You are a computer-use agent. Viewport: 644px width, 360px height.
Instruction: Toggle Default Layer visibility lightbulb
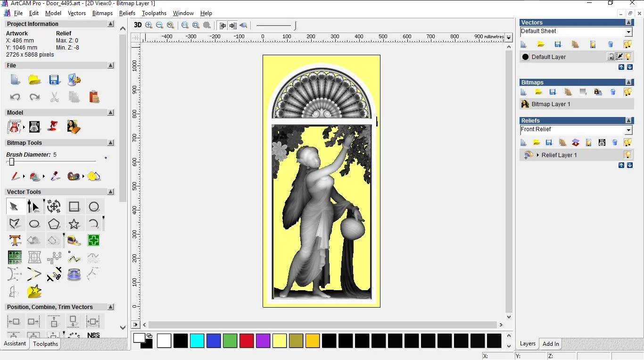[628, 57]
